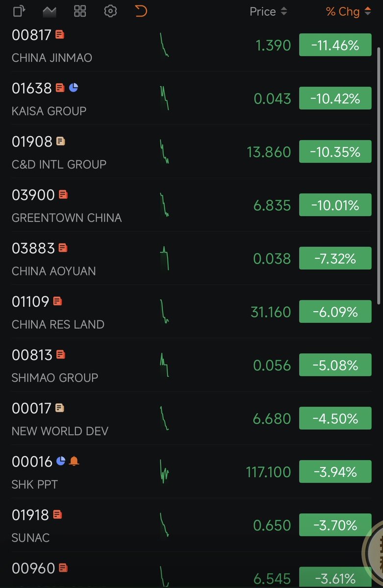Open news note icon beside 00817

tap(60, 34)
